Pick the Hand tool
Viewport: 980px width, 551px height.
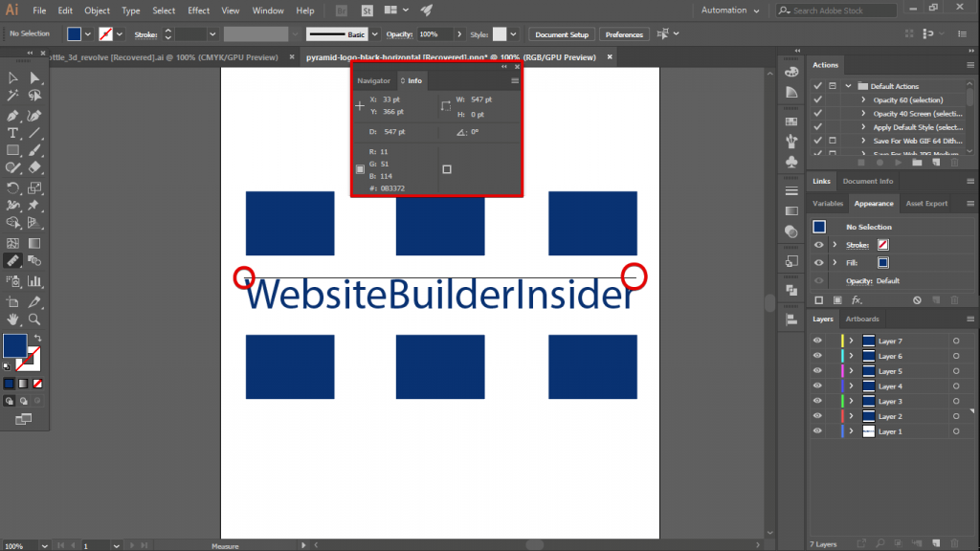click(x=13, y=319)
